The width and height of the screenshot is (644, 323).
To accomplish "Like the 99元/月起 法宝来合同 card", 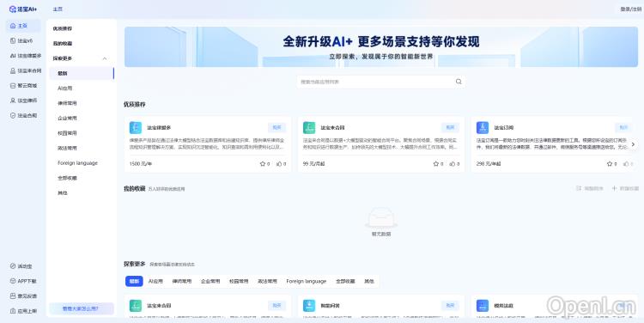I will [x=453, y=163].
